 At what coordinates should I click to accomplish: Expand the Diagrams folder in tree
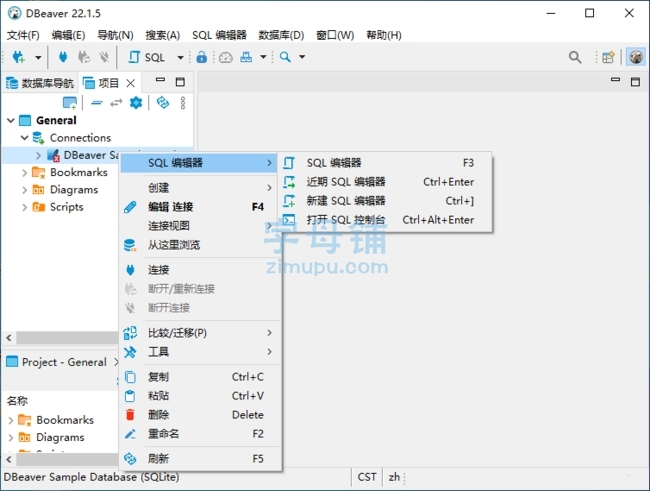point(24,190)
